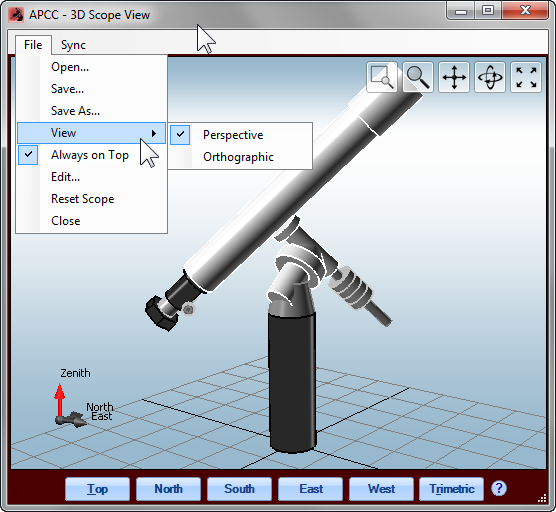Open help via blue question mark
The width and height of the screenshot is (556, 512).
499,489
